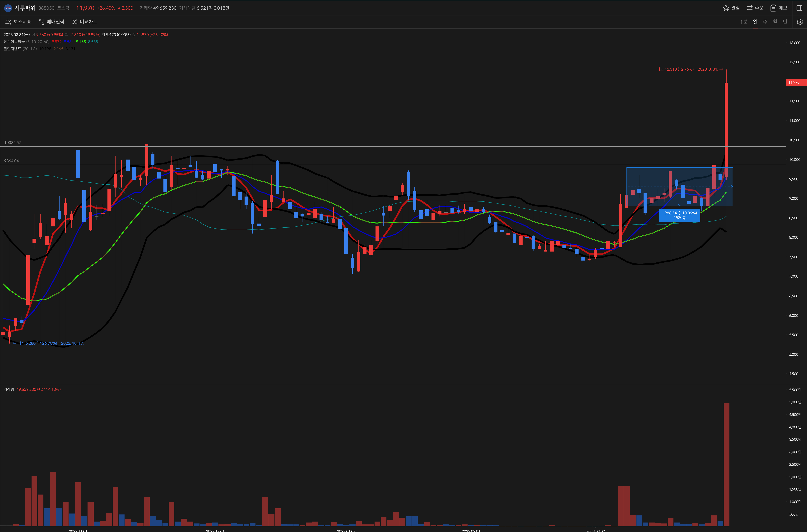The width and height of the screenshot is (807, 532).
Task: Click the 거래량 volume pane label
Action: point(9,389)
